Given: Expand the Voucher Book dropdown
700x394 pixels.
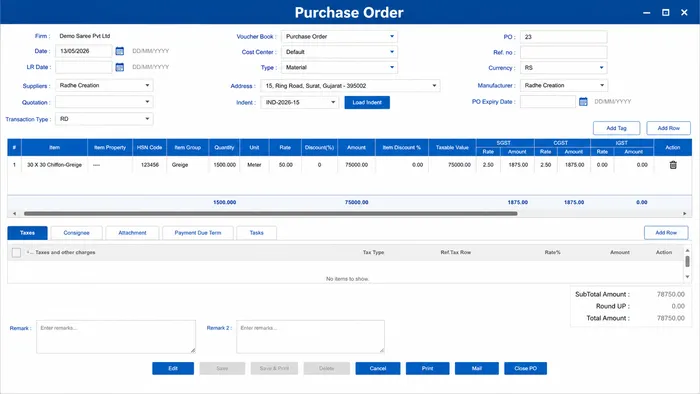Looking at the screenshot, I should (339, 37).
